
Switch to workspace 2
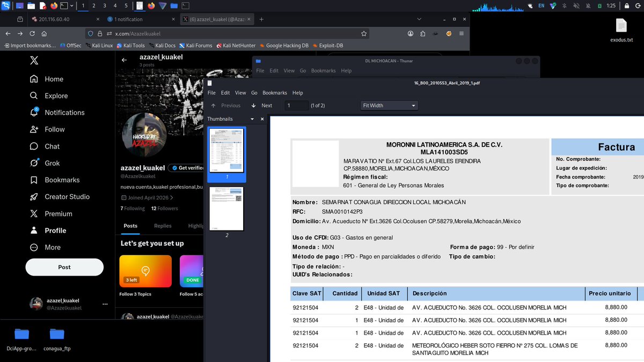[94, 6]
